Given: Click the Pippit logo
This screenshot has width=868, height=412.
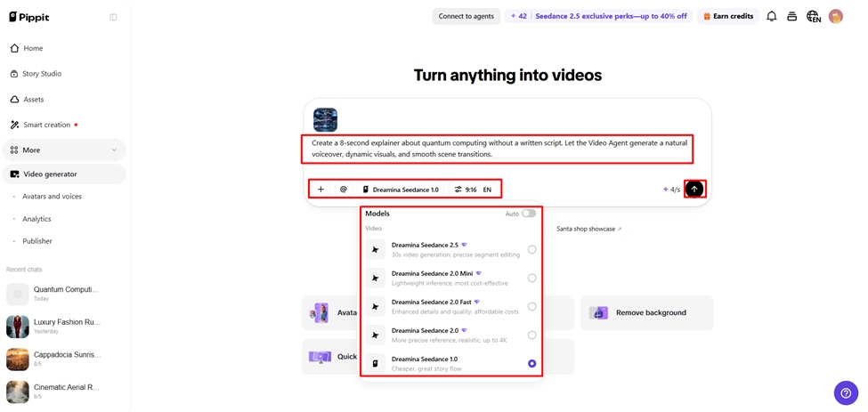Looking at the screenshot, I should [28, 17].
